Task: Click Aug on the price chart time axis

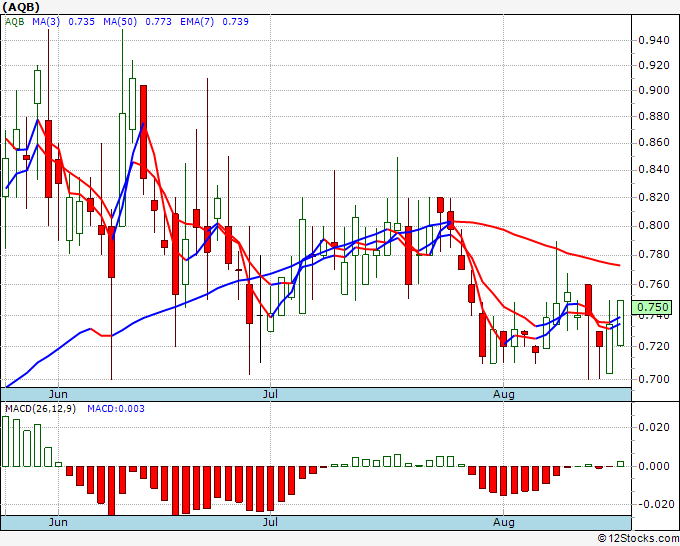Action: tap(504, 394)
